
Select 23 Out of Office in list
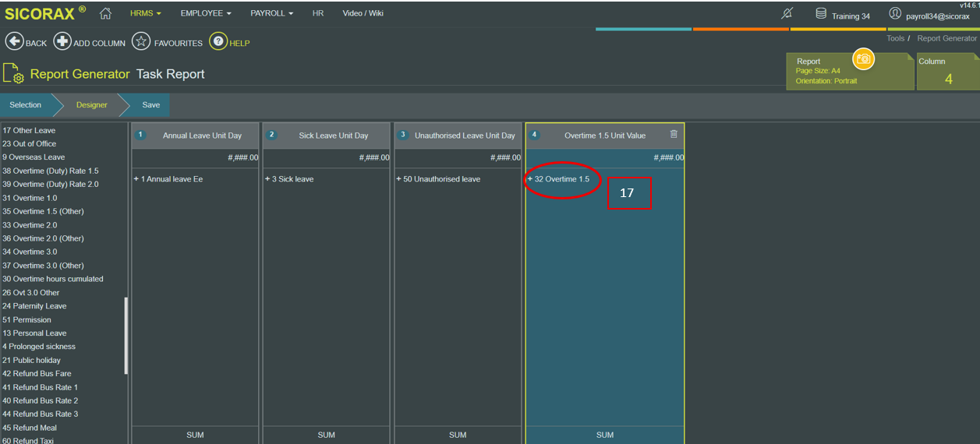tap(29, 143)
